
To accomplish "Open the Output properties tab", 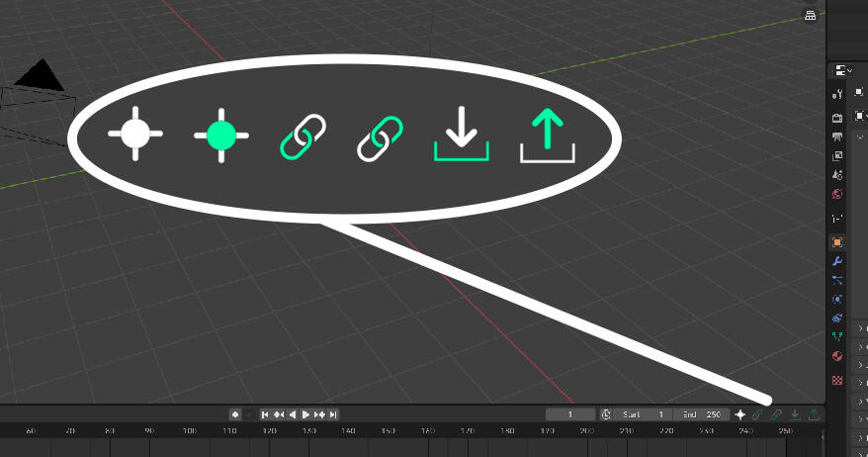I will click(x=837, y=137).
